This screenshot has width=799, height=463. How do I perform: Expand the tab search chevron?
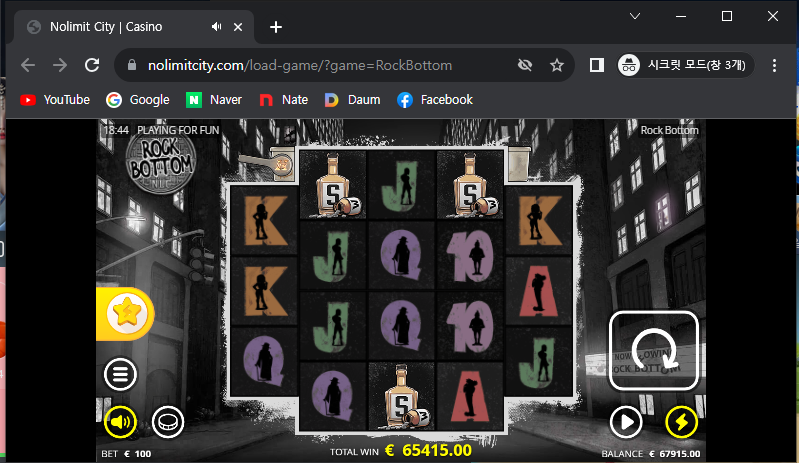click(634, 16)
